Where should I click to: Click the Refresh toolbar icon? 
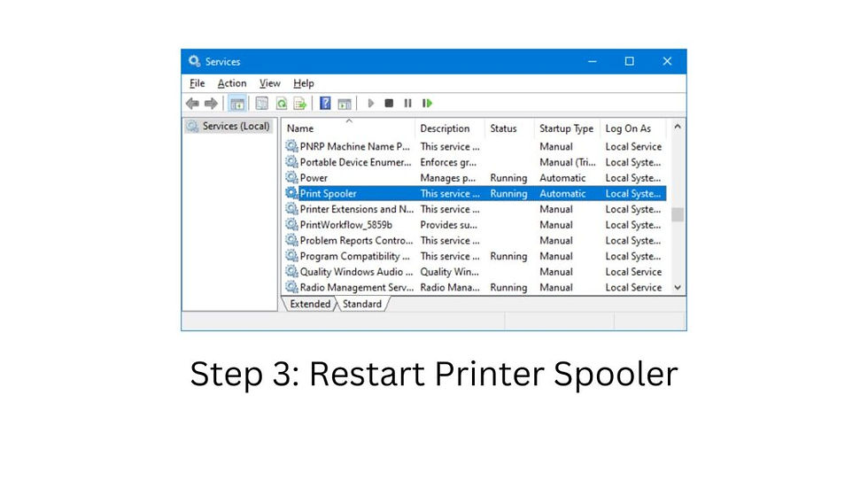282,104
